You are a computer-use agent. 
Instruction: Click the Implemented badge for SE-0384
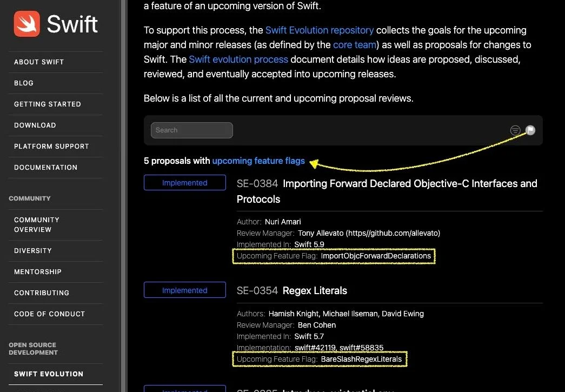click(185, 183)
